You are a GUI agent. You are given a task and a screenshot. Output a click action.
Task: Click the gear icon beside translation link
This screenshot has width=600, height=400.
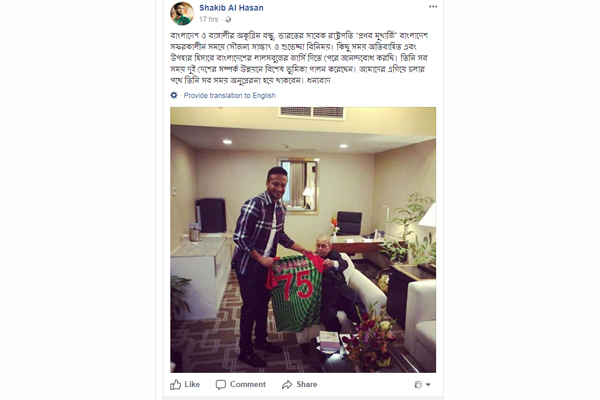pos(174,95)
